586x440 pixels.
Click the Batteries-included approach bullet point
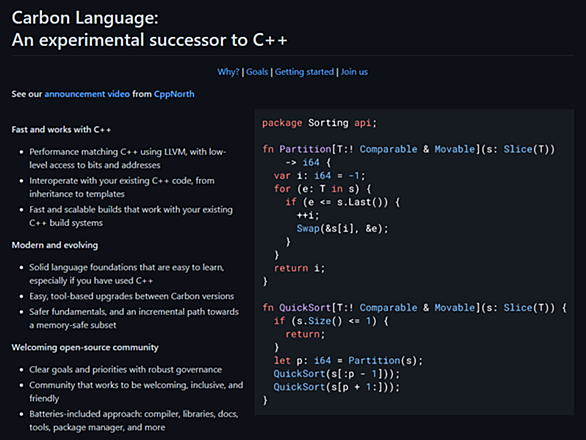[134, 421]
